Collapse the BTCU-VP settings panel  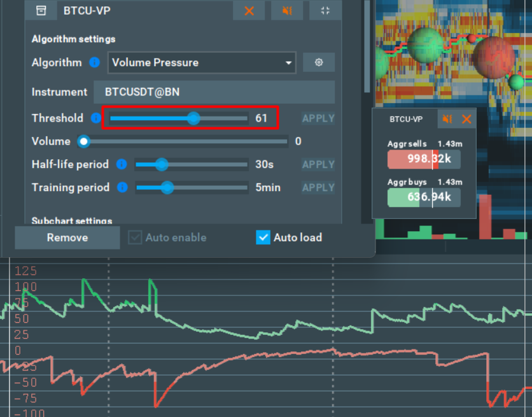point(325,10)
